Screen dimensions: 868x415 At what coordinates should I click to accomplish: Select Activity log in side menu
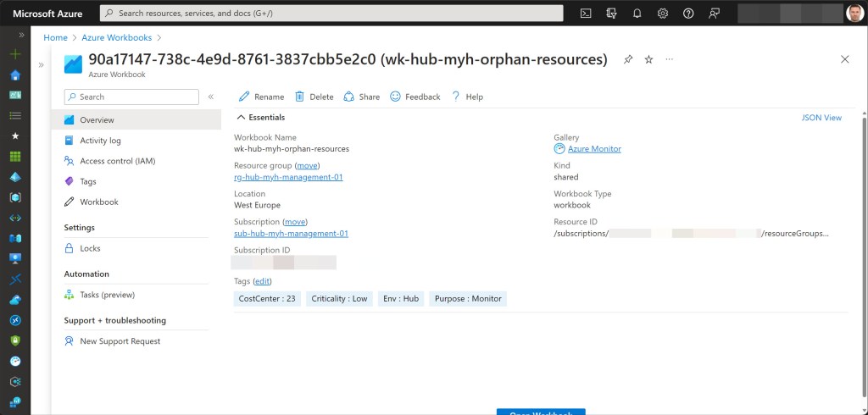100,141
